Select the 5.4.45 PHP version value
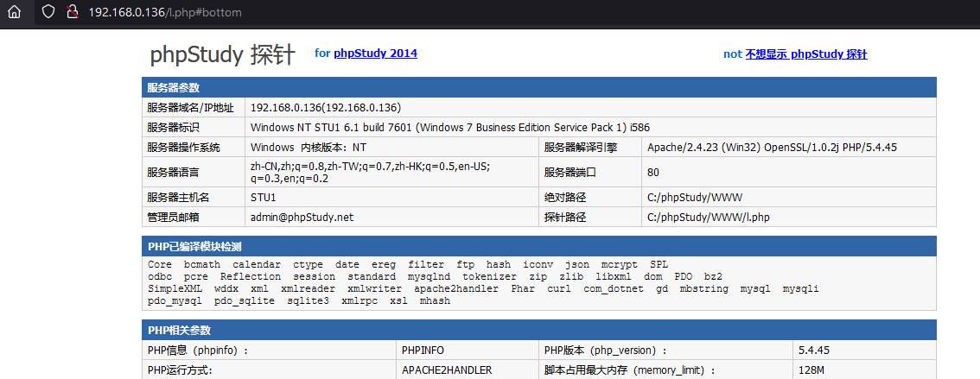This screenshot has height=379, width=980. click(x=814, y=351)
